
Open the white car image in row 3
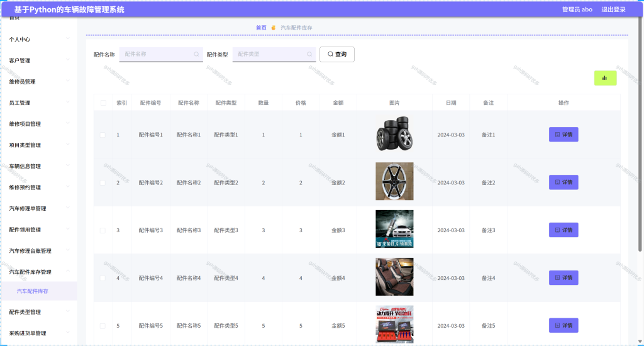[394, 229]
